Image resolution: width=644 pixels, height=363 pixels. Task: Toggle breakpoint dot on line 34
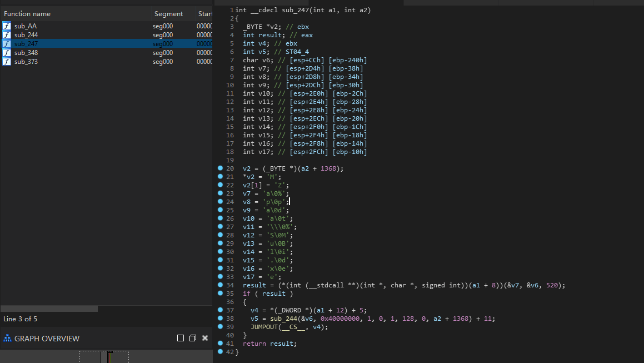(220, 285)
